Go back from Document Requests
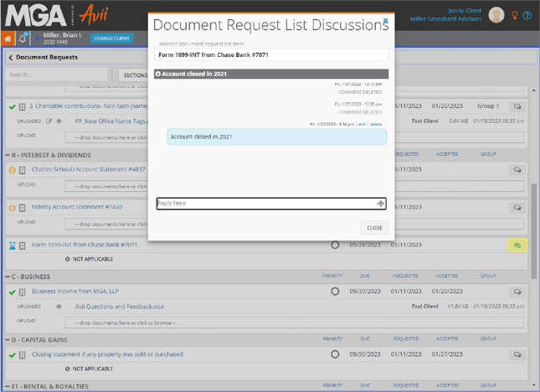This screenshot has width=540, height=392. tap(10, 58)
